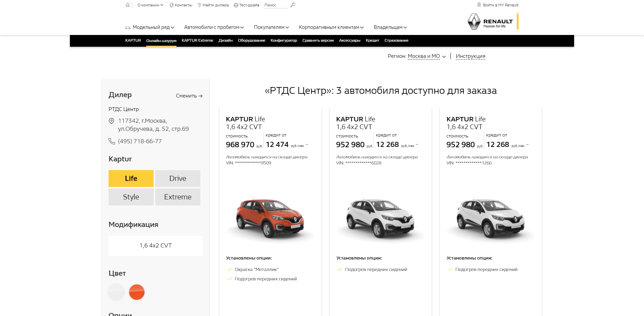644x316 pixels.
Task: Open the orange Kaptur car image
Action: (270, 219)
